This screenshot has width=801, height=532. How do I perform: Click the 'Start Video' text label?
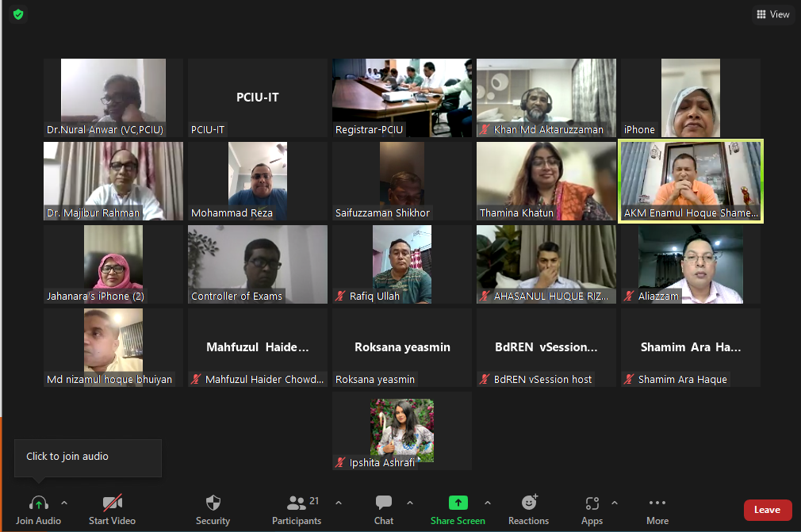113,521
